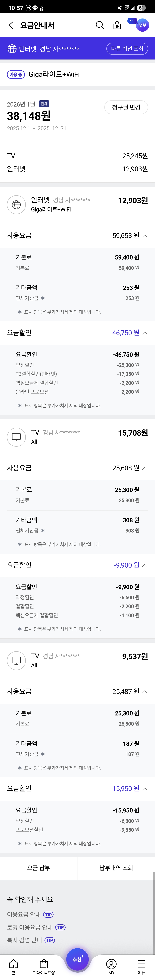Collapse TV 요금할인 -9,900 원 section
Viewport: 155px width, 980px height.
[x=145, y=565]
